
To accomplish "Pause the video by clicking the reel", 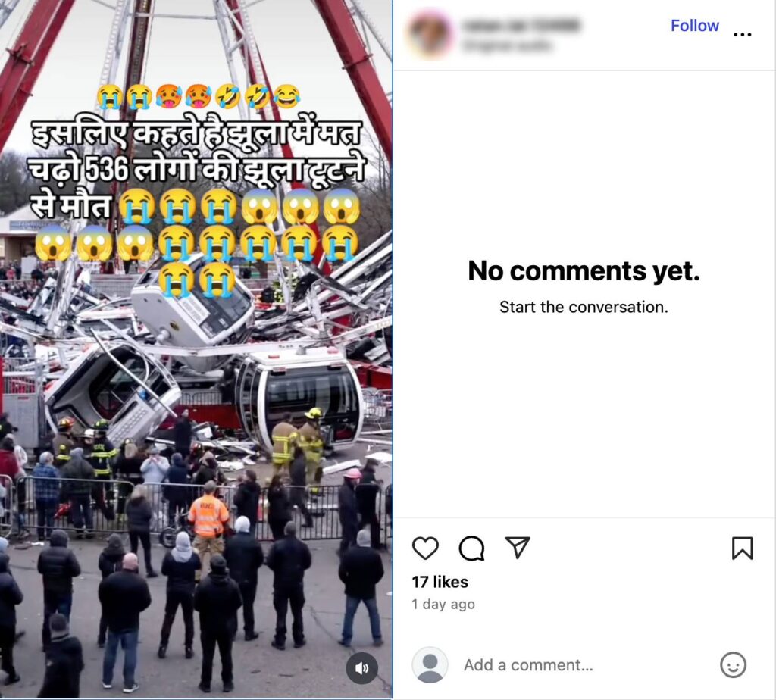I will point(196,445).
